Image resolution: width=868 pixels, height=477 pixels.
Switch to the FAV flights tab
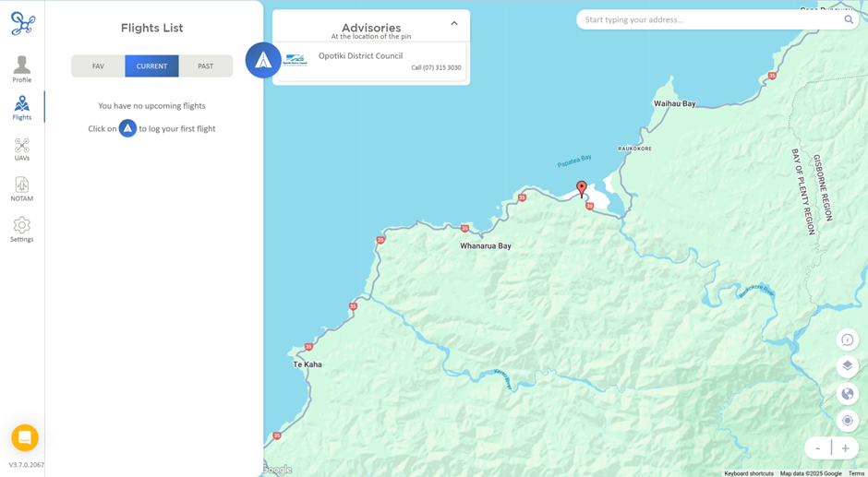pyautogui.click(x=98, y=66)
